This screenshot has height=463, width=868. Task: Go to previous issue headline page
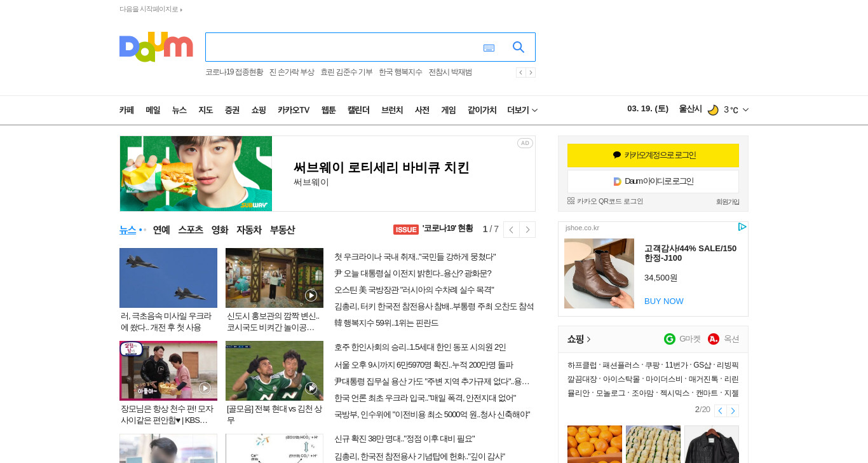pyautogui.click(x=512, y=230)
